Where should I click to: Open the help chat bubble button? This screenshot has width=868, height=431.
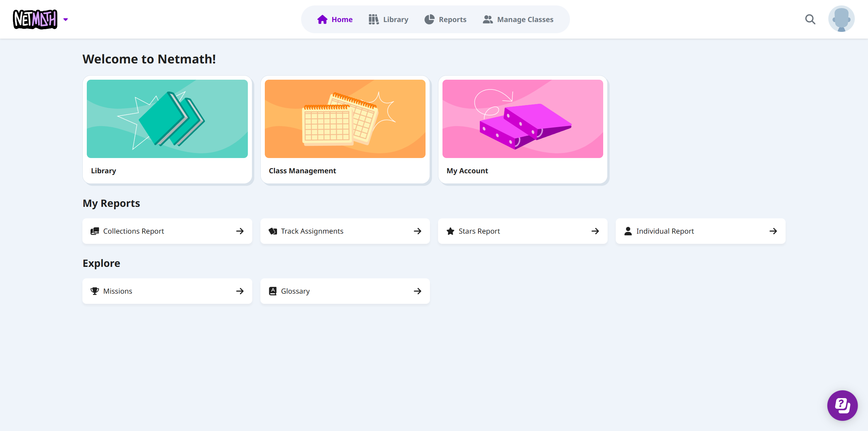pos(842,405)
